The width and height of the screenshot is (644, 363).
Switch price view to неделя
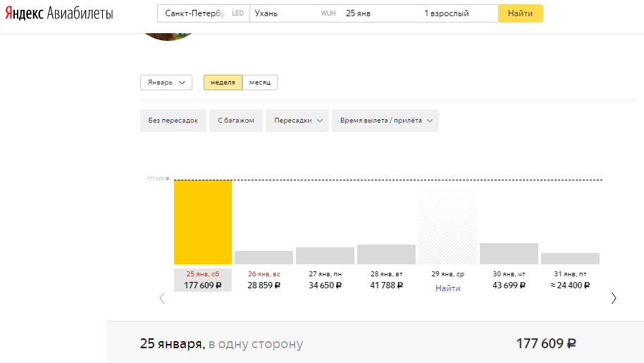[223, 82]
